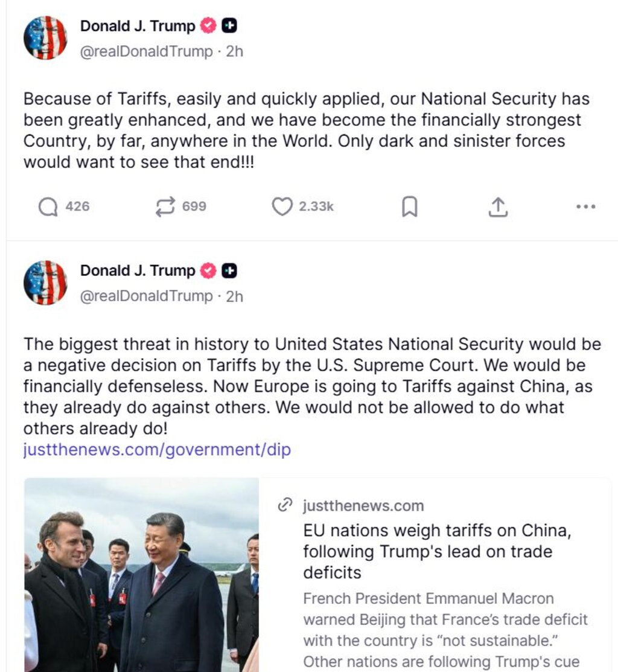ReTruth the 'Because of Tariffs' post

164,207
